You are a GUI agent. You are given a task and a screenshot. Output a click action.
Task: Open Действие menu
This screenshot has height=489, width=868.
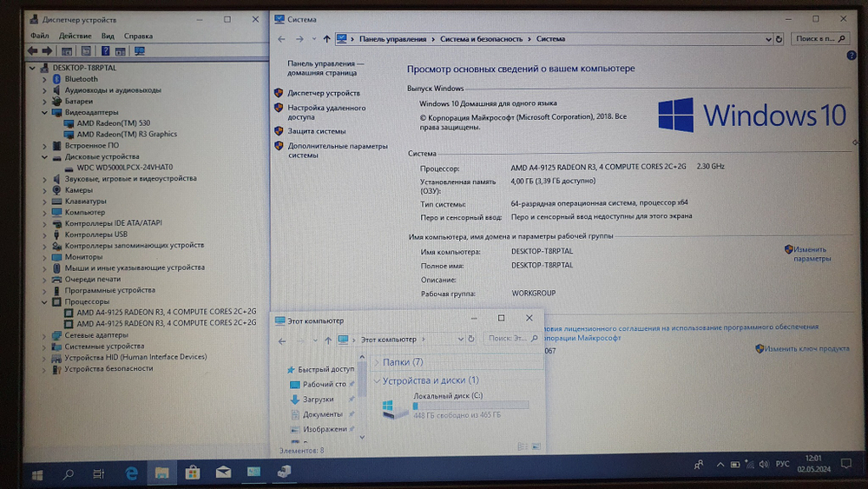[76, 36]
